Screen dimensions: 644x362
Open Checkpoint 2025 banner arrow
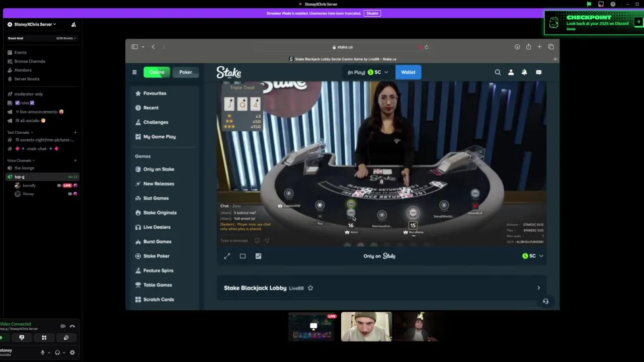pyautogui.click(x=638, y=22)
